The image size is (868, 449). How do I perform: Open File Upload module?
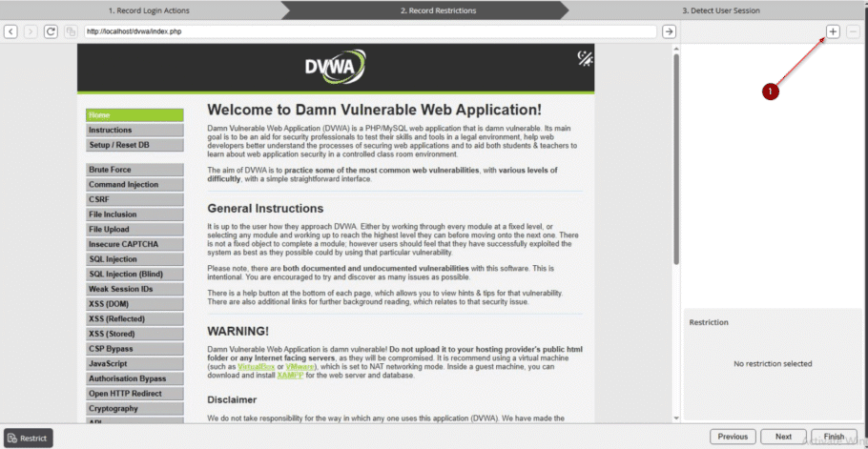tap(134, 230)
